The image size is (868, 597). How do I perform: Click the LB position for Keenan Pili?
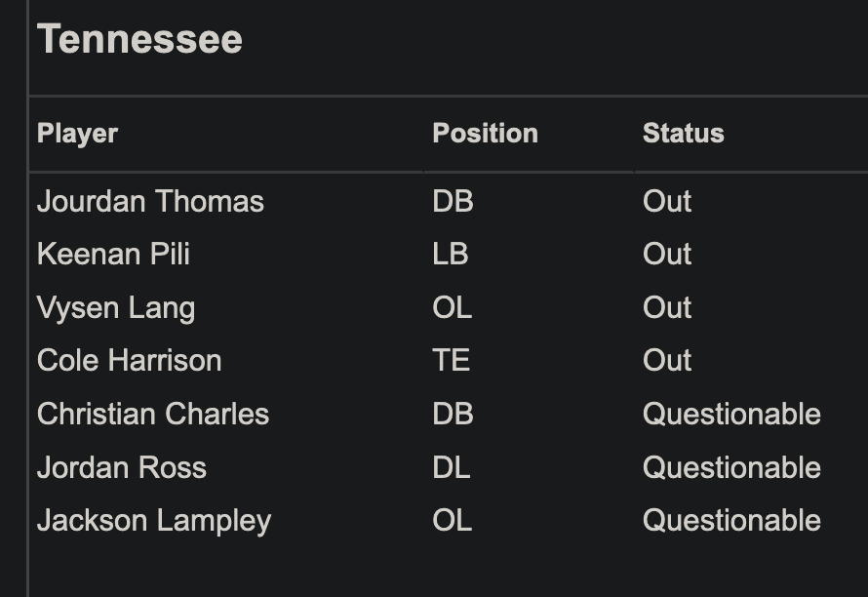(x=451, y=255)
